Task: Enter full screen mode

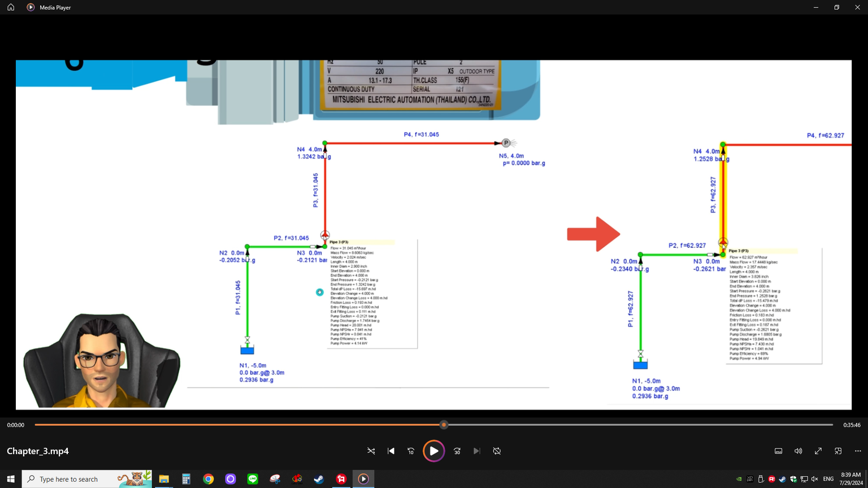Action: (818, 451)
